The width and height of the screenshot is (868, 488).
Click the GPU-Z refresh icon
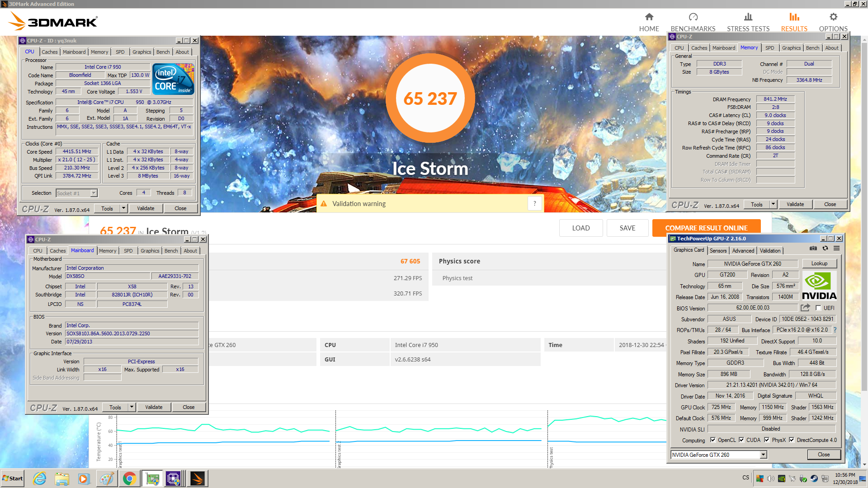point(825,249)
